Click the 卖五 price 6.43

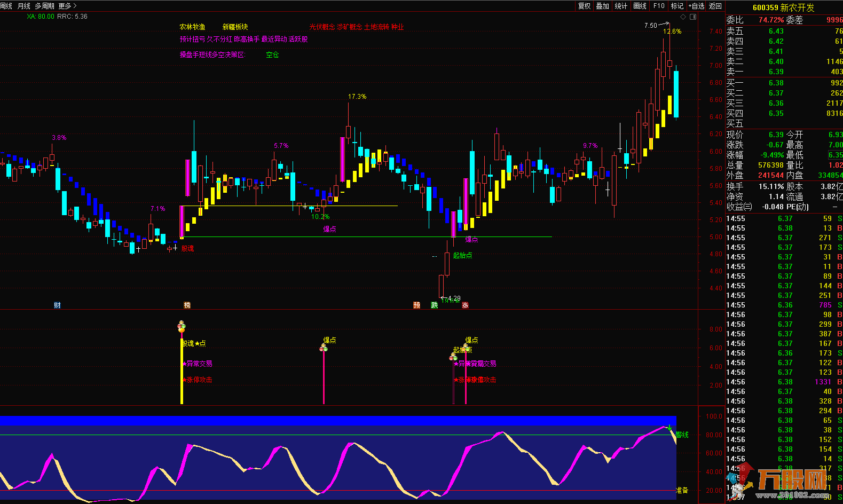(776, 31)
